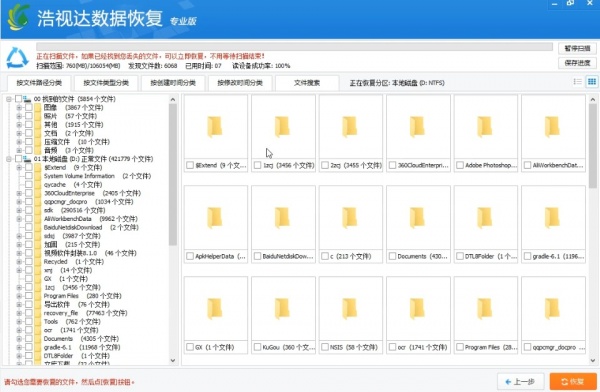
Task: Switch to 按文件类型分类 tab
Action: (x=106, y=83)
